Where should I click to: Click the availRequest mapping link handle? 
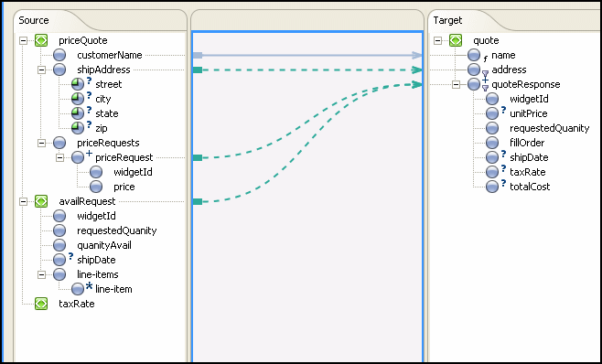tap(198, 201)
